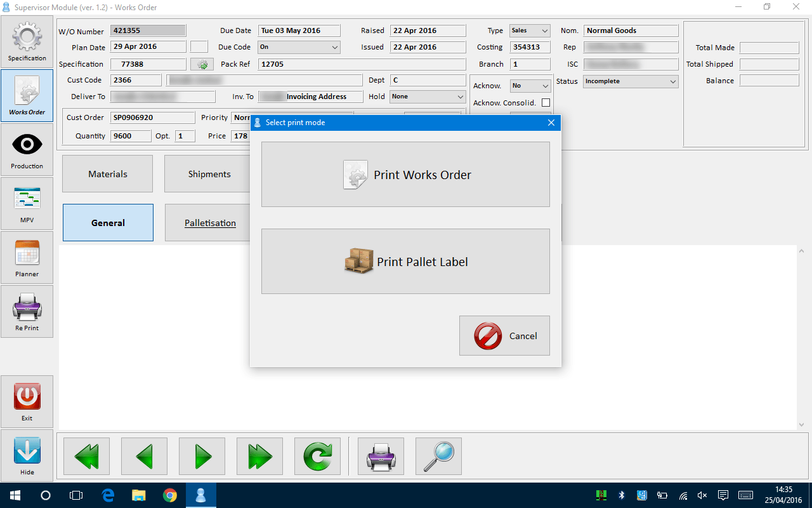812x508 pixels.
Task: Click the magnifying glass search icon
Action: coord(438,456)
